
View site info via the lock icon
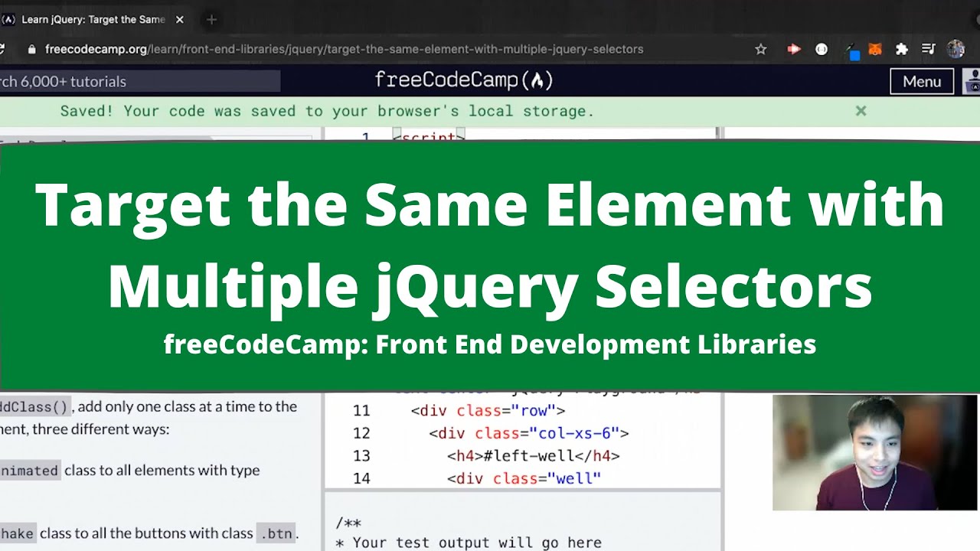point(31,49)
